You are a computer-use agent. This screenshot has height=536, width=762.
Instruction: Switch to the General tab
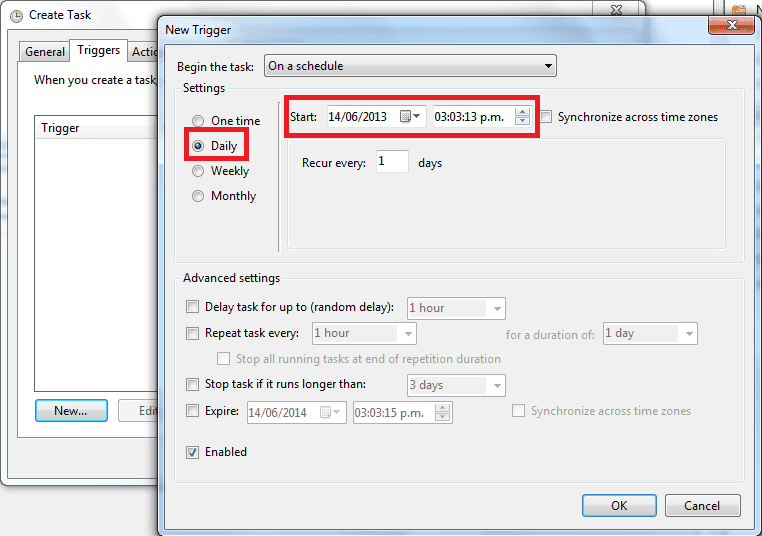pyautogui.click(x=45, y=52)
